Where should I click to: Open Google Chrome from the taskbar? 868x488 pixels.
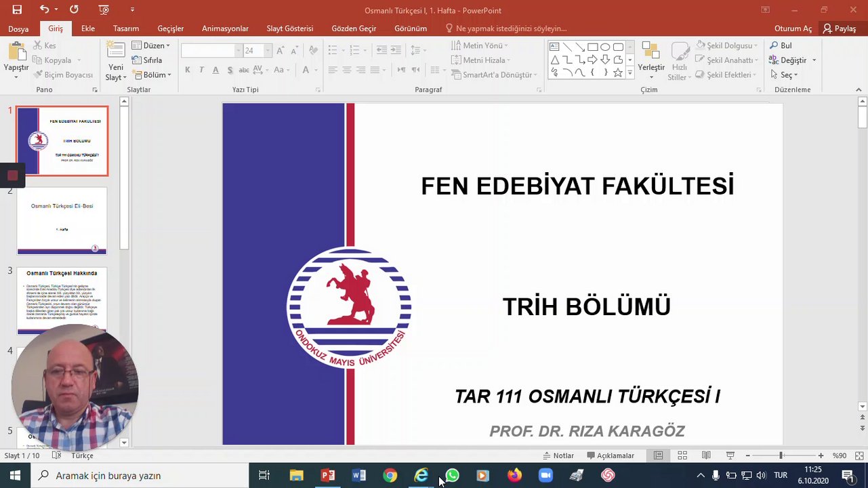coord(390,476)
